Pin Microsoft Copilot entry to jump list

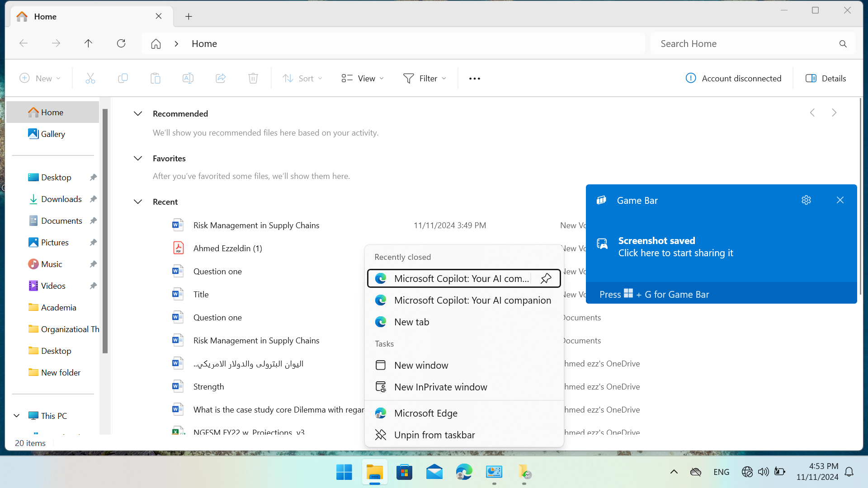tap(546, 278)
